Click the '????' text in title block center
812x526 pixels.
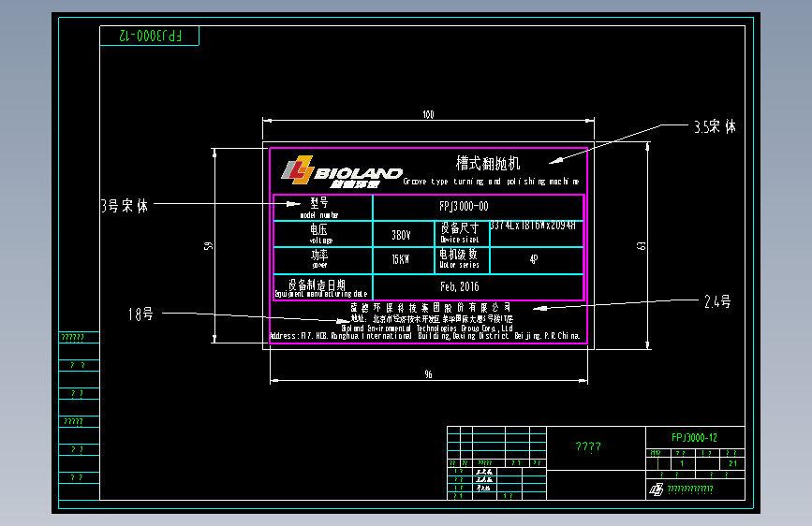(588, 446)
